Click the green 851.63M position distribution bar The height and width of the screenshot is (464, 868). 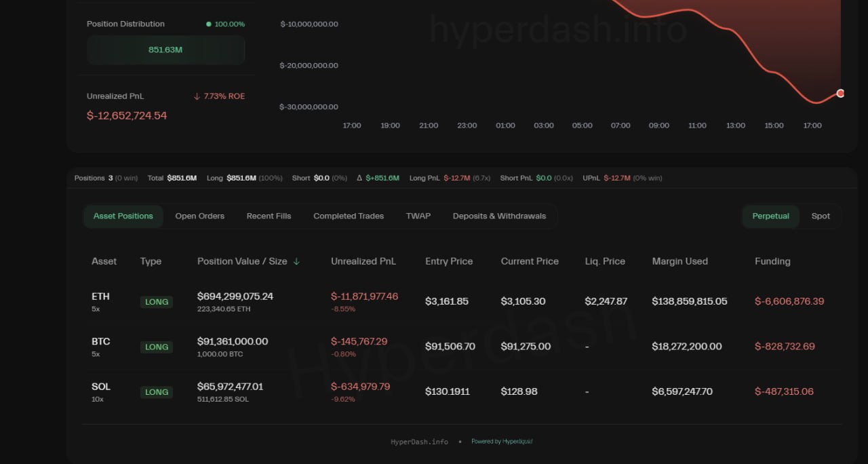tap(165, 50)
